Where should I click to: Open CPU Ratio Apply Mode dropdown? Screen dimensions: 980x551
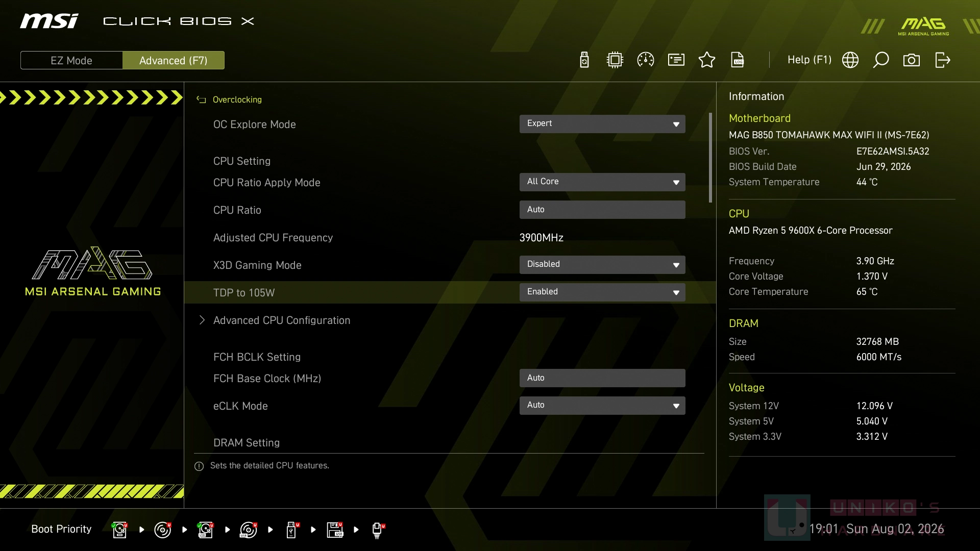click(x=602, y=182)
